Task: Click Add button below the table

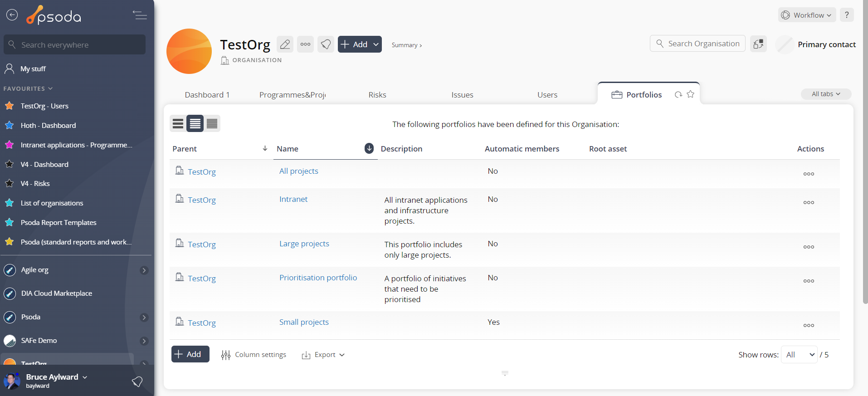Action: point(190,354)
